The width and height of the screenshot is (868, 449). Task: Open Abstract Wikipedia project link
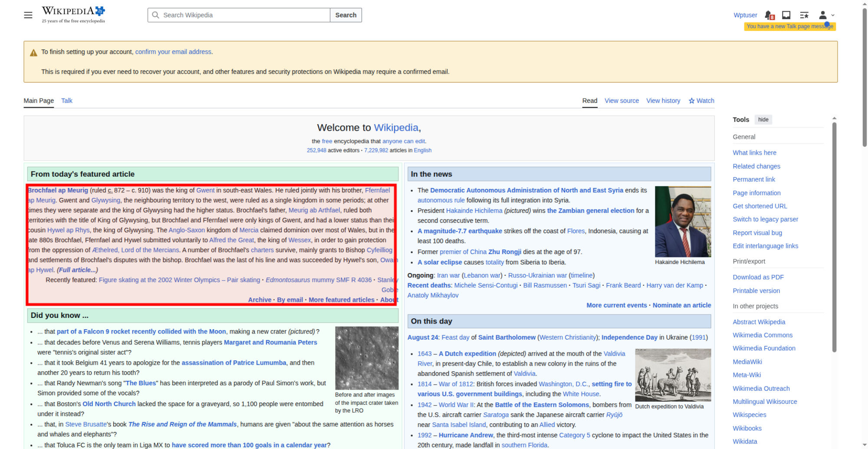click(x=759, y=322)
